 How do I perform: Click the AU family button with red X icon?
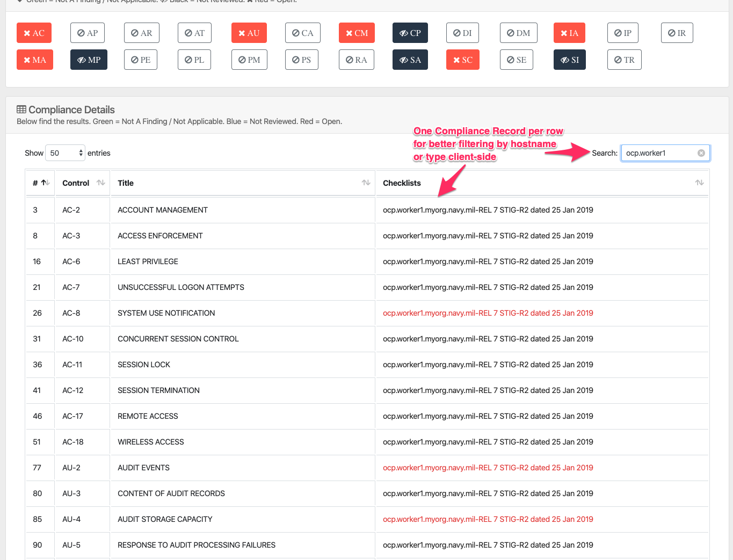[249, 33]
